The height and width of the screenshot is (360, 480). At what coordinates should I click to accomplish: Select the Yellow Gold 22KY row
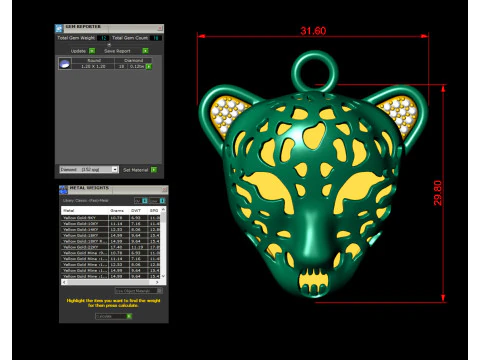[111, 247]
